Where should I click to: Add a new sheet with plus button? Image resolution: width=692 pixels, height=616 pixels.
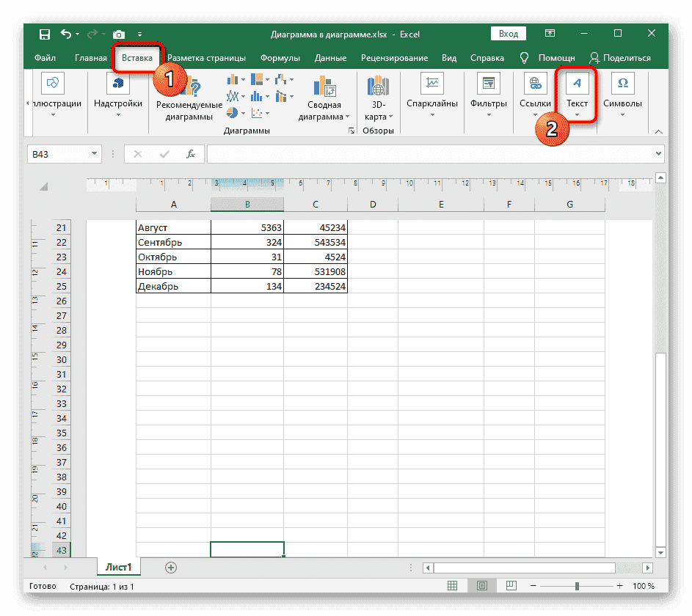pyautogui.click(x=171, y=567)
